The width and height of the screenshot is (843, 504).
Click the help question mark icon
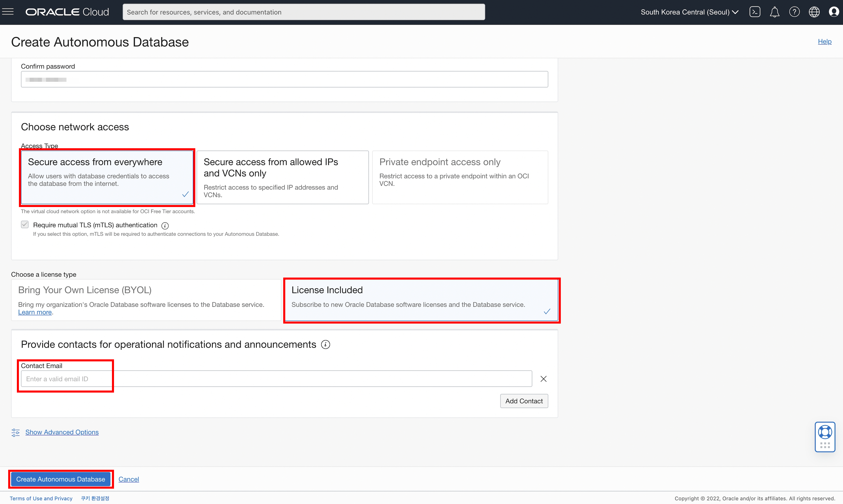point(794,12)
